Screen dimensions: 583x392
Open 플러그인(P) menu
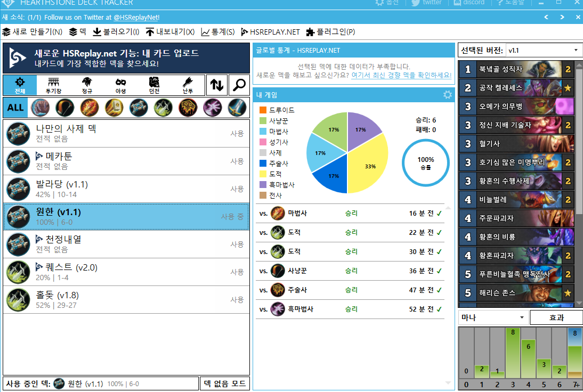[330, 32]
